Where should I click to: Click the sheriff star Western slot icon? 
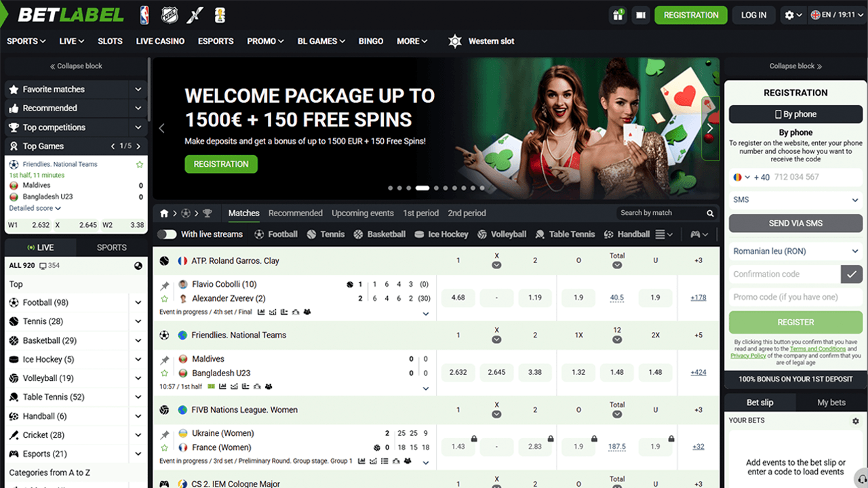455,41
